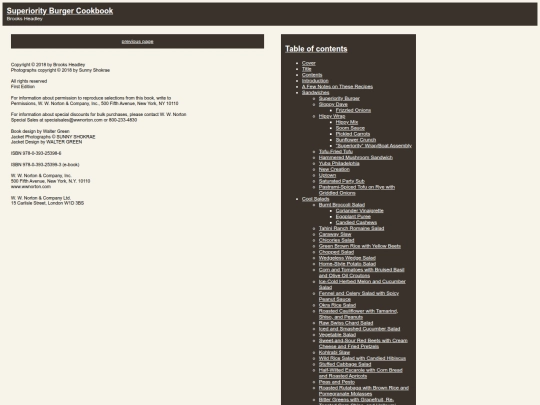Open the Okra Rice Salad recipe
This screenshot has width=540, height=405.
(337, 305)
